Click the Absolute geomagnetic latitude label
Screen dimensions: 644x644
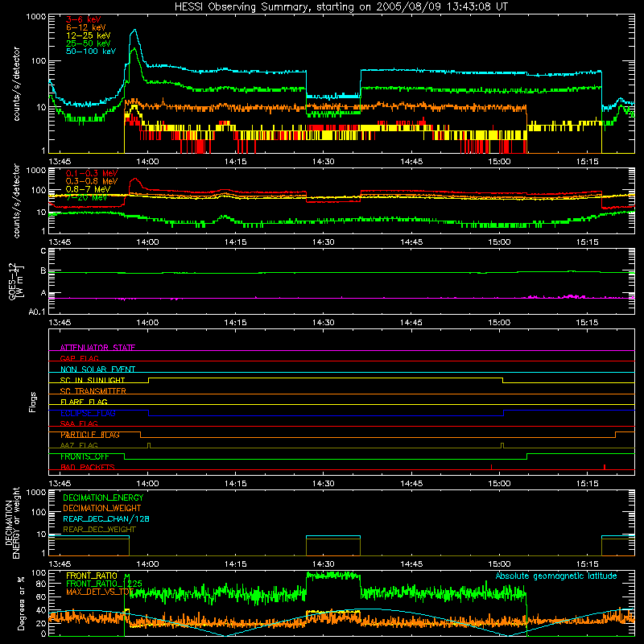coord(556,576)
